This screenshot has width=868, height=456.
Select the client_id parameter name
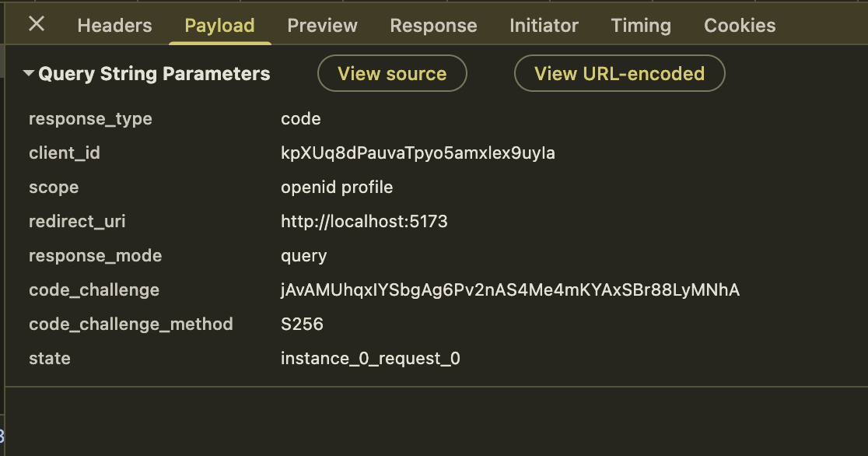65,153
